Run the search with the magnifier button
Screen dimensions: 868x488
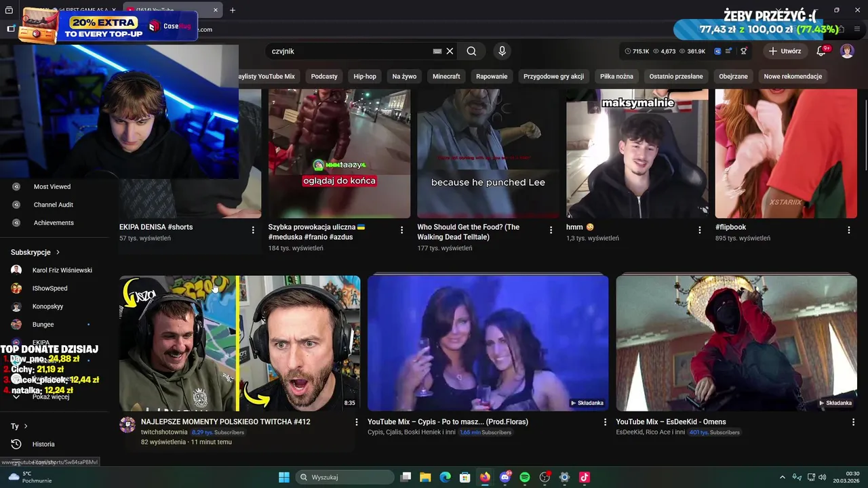pyautogui.click(x=471, y=51)
